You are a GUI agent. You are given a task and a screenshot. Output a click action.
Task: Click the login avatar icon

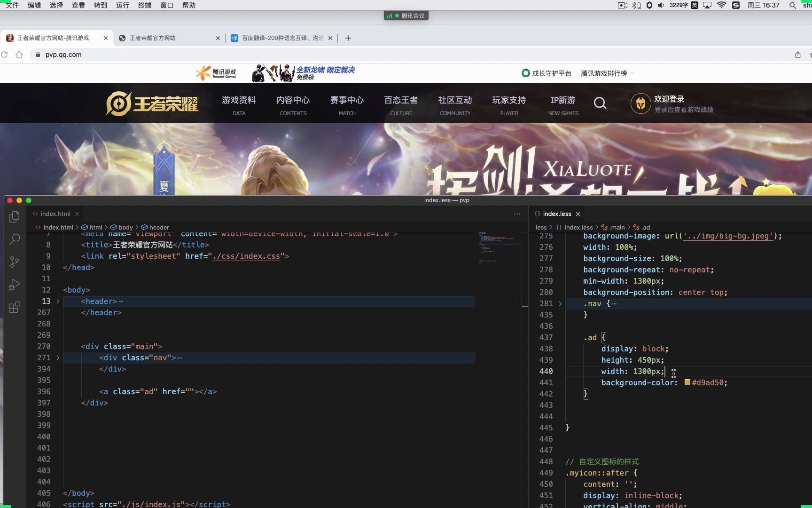click(640, 103)
